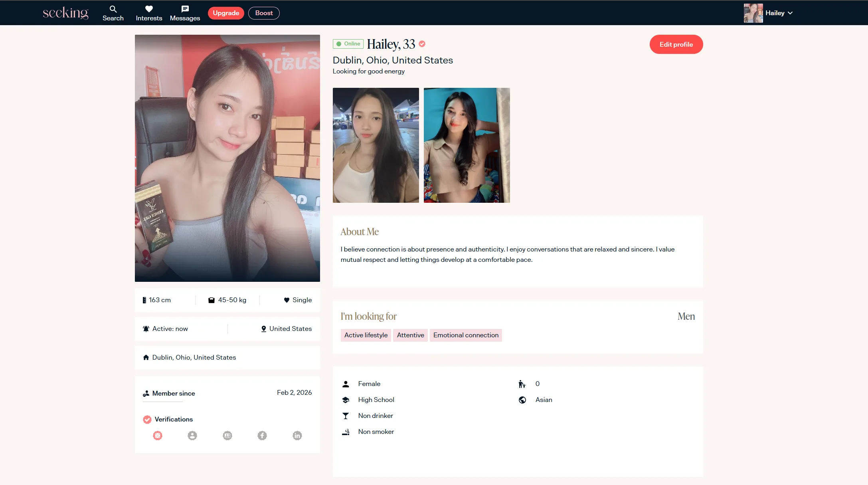
Task: Select the Emotional connection tag
Action: click(466, 335)
